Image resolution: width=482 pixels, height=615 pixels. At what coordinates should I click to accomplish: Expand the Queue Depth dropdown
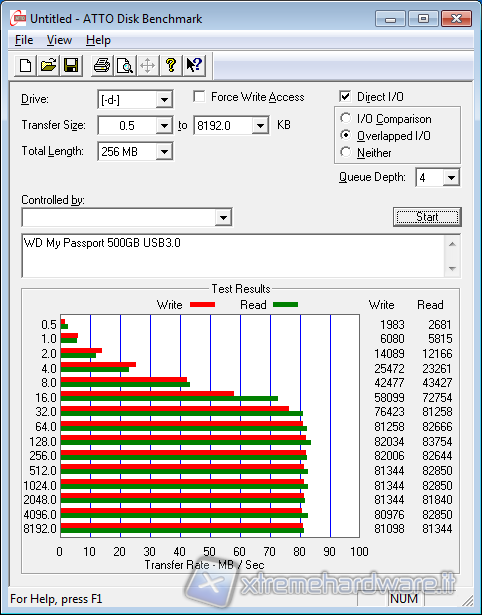coord(451,178)
